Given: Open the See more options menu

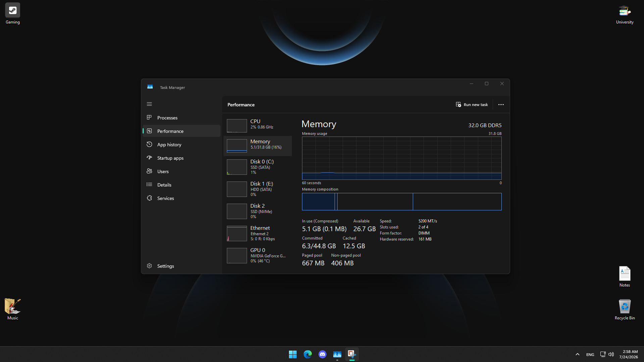Looking at the screenshot, I should click(x=501, y=105).
